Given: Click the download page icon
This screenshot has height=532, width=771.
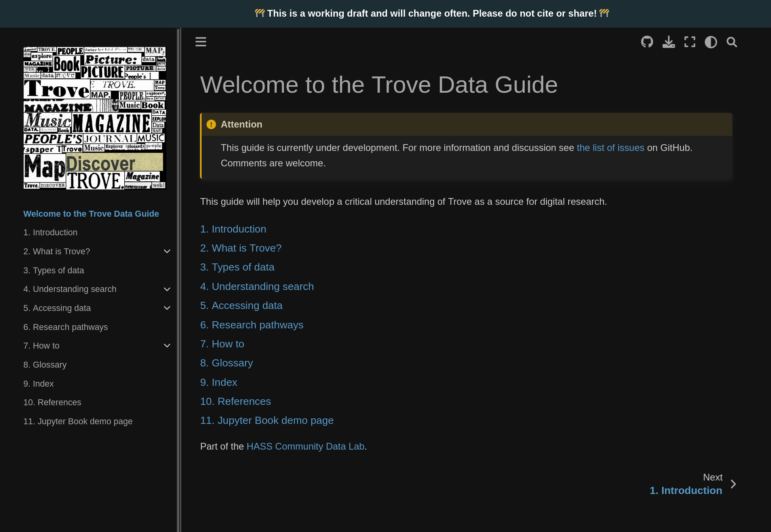Looking at the screenshot, I should click(668, 42).
